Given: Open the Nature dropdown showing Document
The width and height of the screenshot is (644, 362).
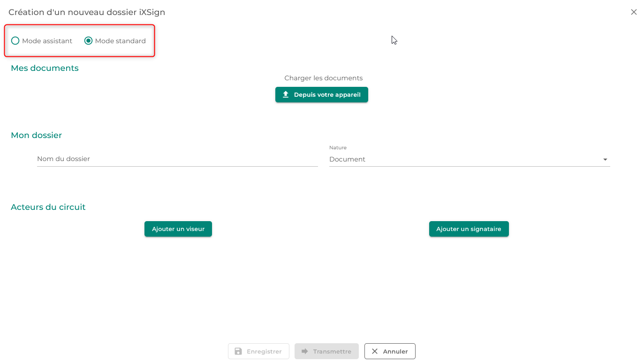Looking at the screenshot, I should click(470, 159).
